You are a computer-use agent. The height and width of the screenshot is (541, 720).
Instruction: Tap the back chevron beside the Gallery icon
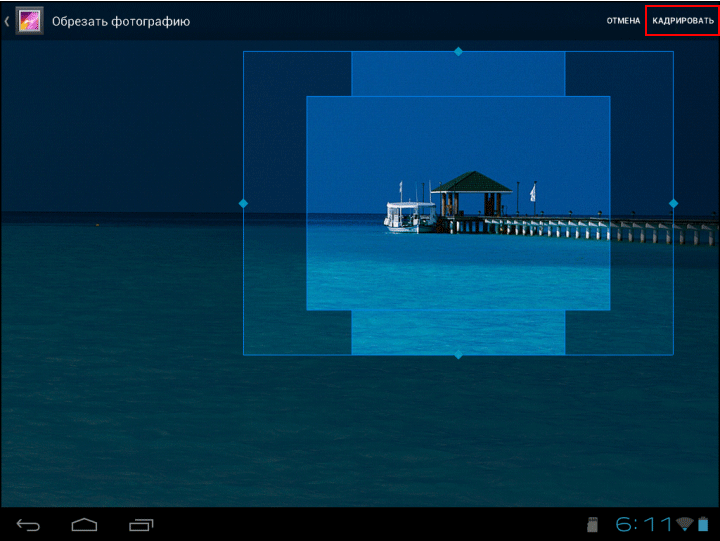coord(7,21)
